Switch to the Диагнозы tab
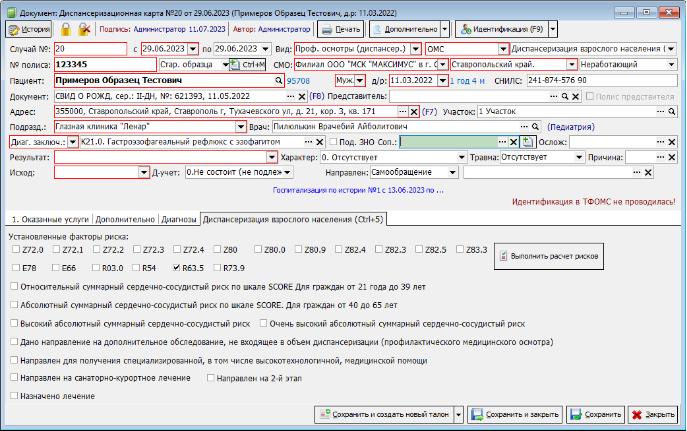The width and height of the screenshot is (687, 431). [179, 219]
